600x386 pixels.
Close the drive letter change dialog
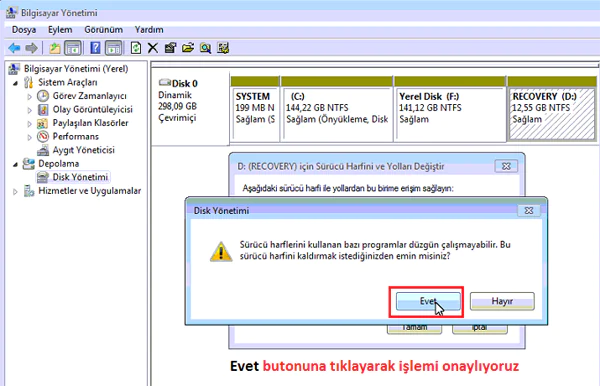click(506, 166)
